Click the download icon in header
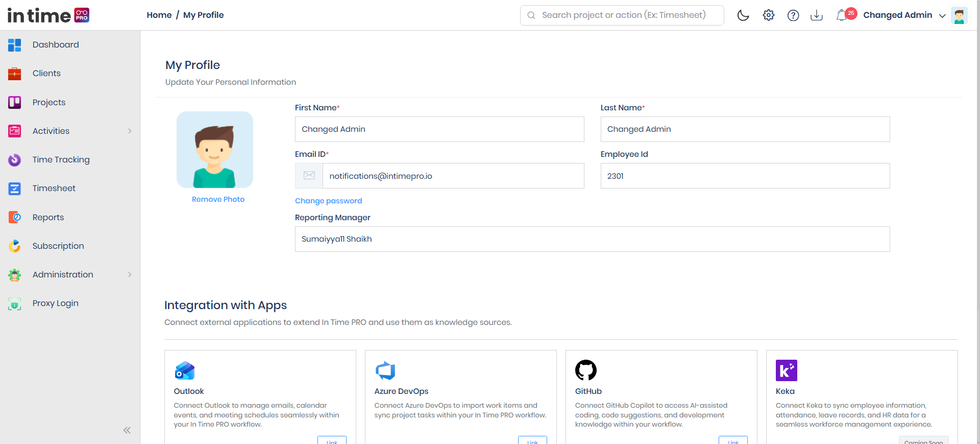The width and height of the screenshot is (980, 444). click(x=817, y=15)
